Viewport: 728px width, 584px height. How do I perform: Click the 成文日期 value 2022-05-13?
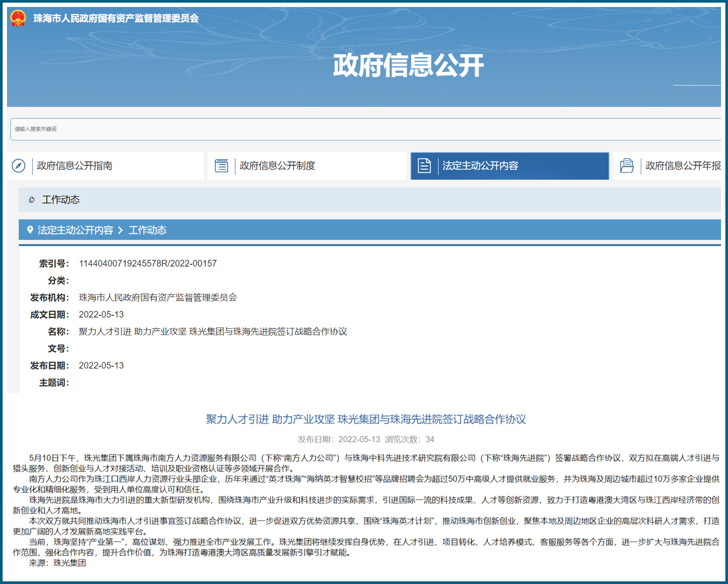[101, 315]
